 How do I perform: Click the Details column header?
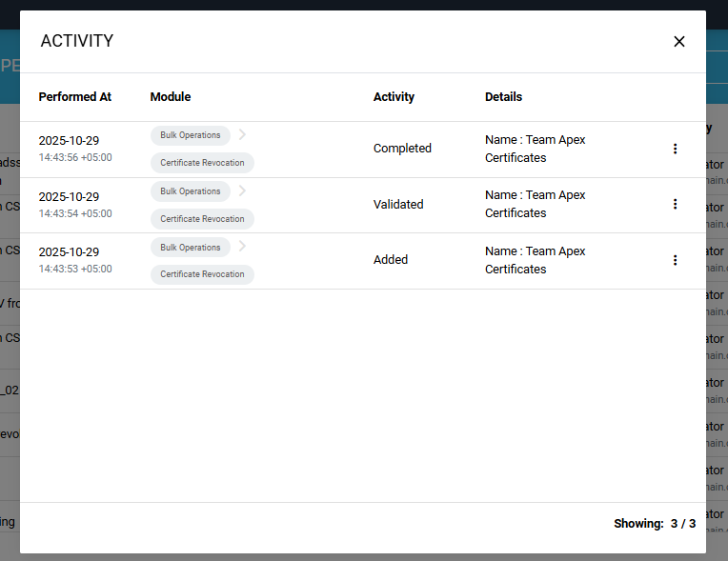click(x=503, y=97)
